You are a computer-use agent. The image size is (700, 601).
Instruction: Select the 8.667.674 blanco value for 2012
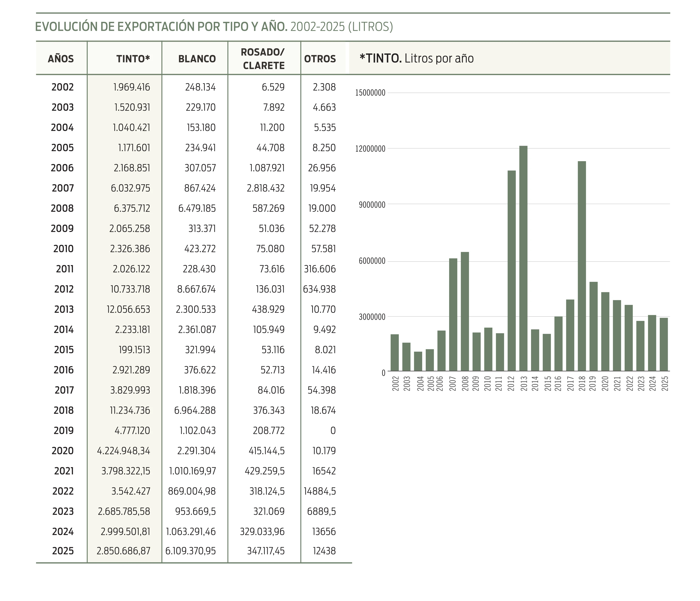196,289
